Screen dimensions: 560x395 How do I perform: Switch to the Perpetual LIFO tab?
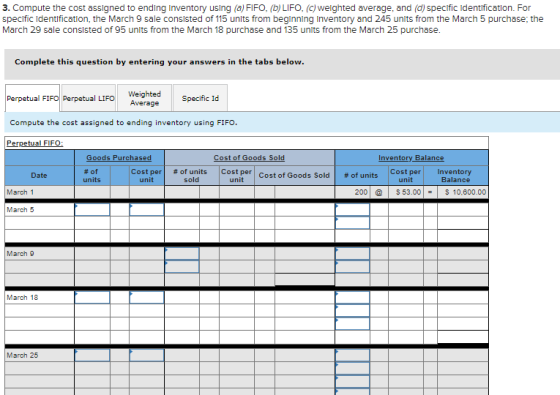coord(89,98)
